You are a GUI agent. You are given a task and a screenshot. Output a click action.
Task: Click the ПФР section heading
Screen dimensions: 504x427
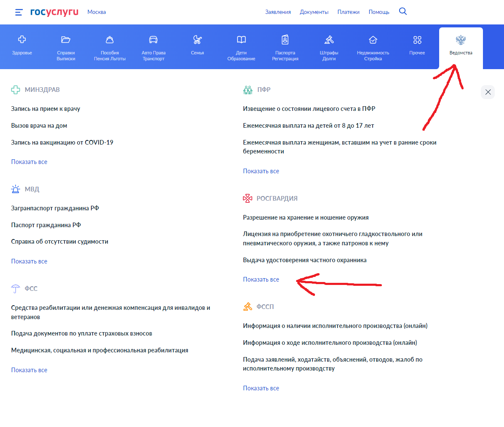point(264,90)
